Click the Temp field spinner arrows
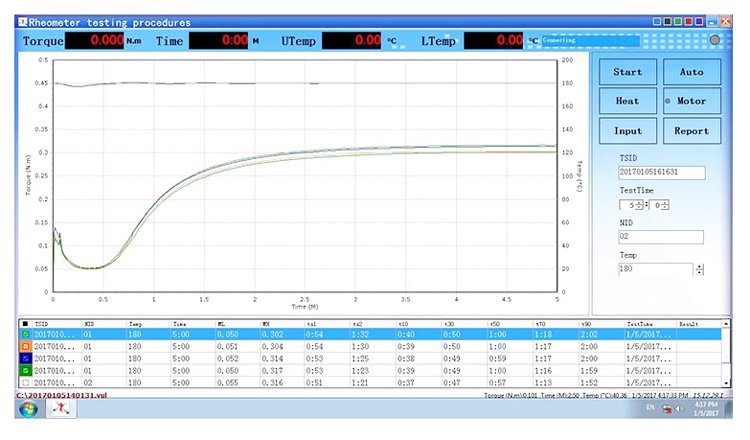750x440 pixels. (700, 270)
